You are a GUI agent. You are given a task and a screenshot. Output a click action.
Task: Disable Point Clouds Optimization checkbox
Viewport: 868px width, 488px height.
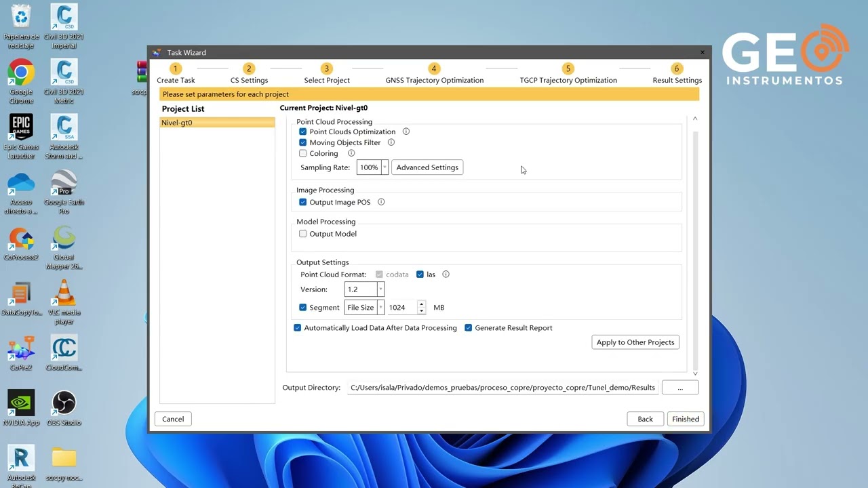pos(303,131)
